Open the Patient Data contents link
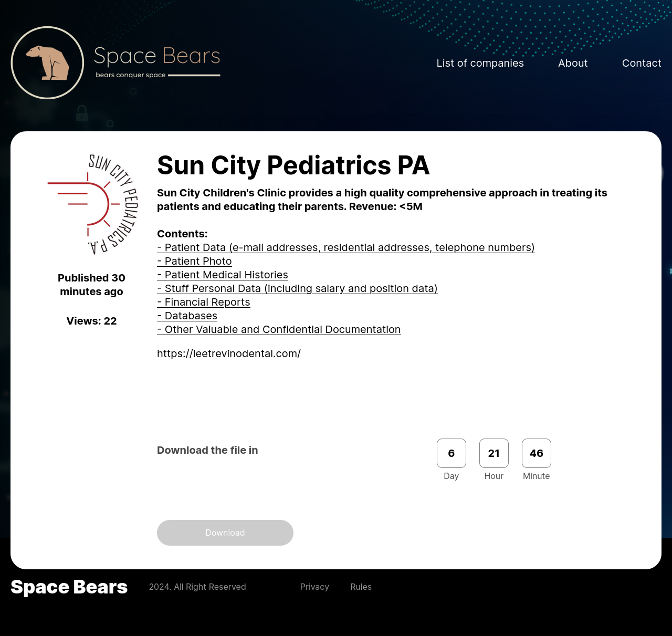This screenshot has width=672, height=636. (x=345, y=247)
